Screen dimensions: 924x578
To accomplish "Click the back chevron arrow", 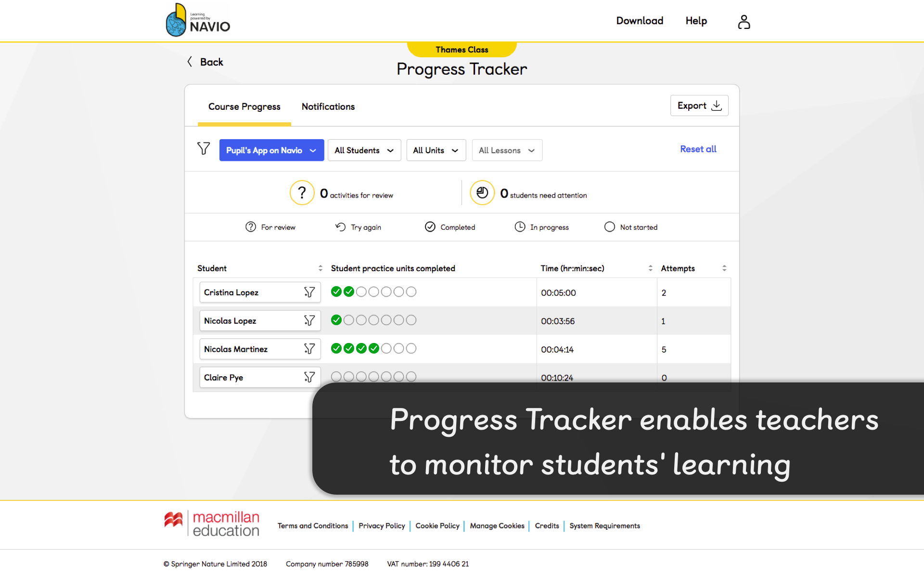I will point(190,62).
